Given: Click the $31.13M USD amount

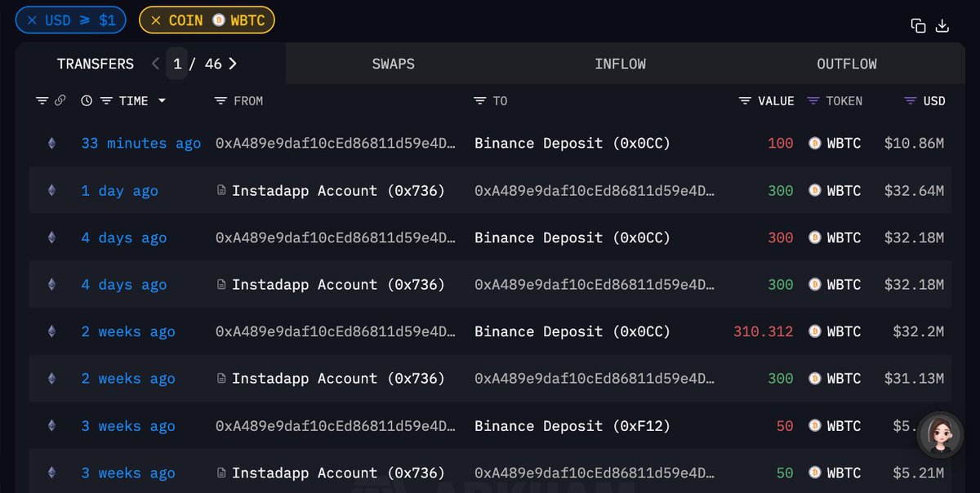Looking at the screenshot, I should pyautogui.click(x=914, y=379).
